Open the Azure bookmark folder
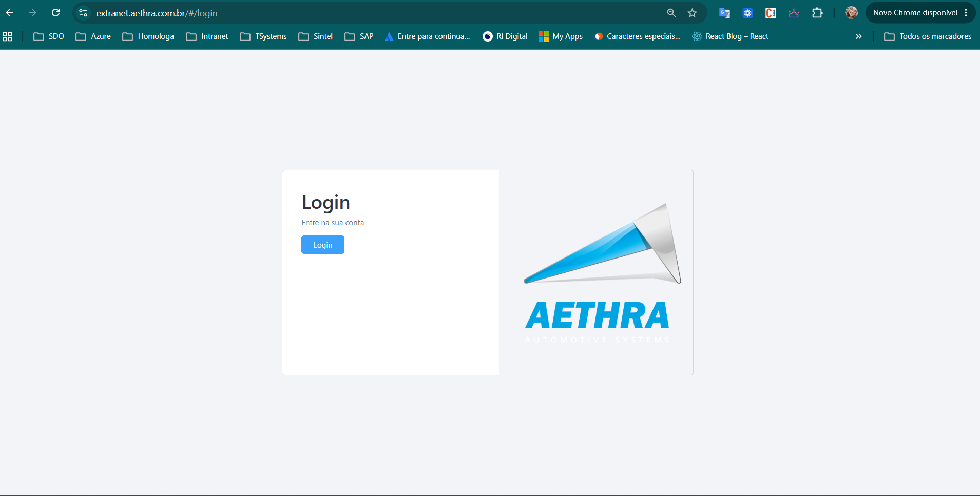 pyautogui.click(x=93, y=36)
